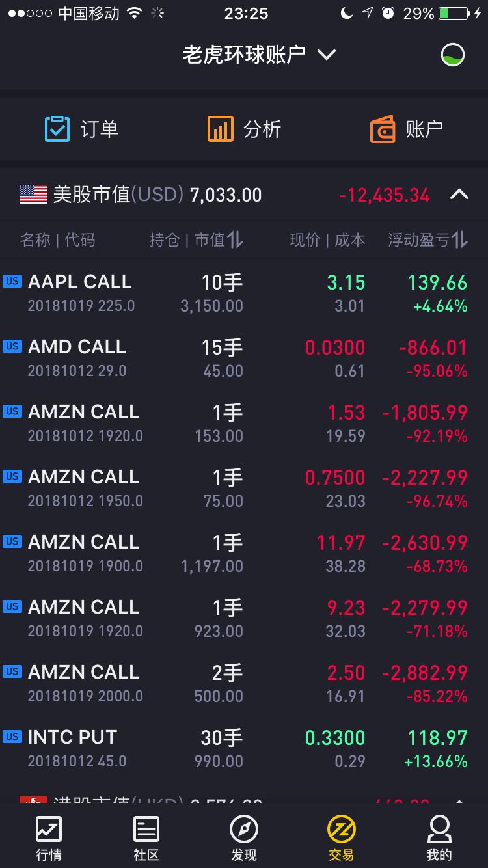This screenshot has height=868, width=488.
Task: Tap the green circle status icon
Action: click(453, 55)
